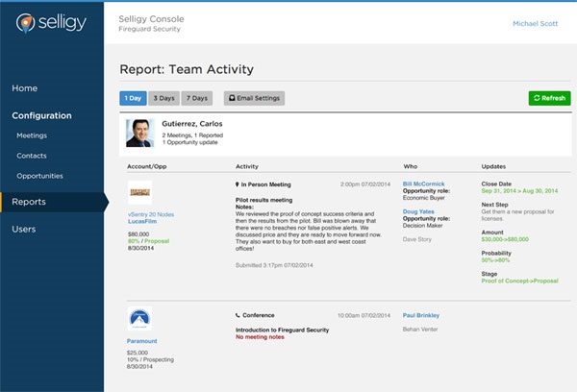Click 'Submitted 3:17pm 07/02/2014' timestamp
The width and height of the screenshot is (577, 392).
[x=274, y=265]
